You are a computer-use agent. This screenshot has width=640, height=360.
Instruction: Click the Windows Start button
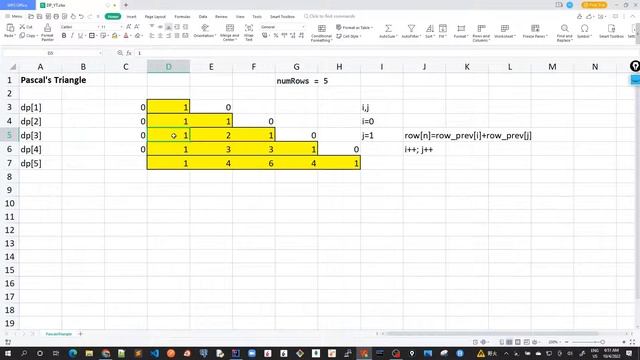point(7,353)
